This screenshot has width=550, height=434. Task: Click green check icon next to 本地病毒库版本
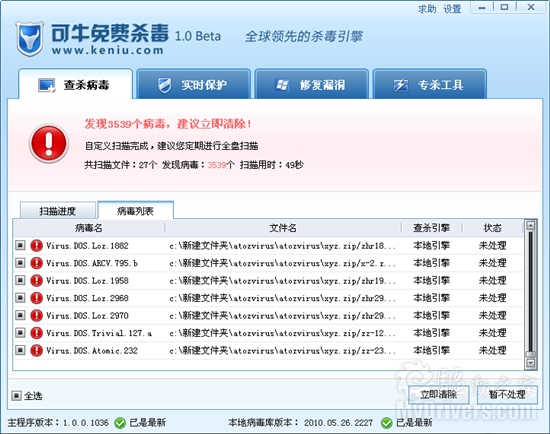pos(387,423)
